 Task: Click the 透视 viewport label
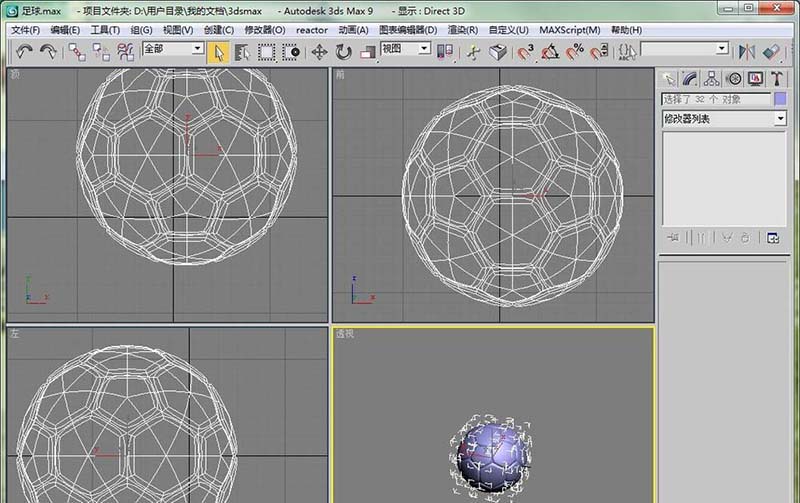pos(345,334)
